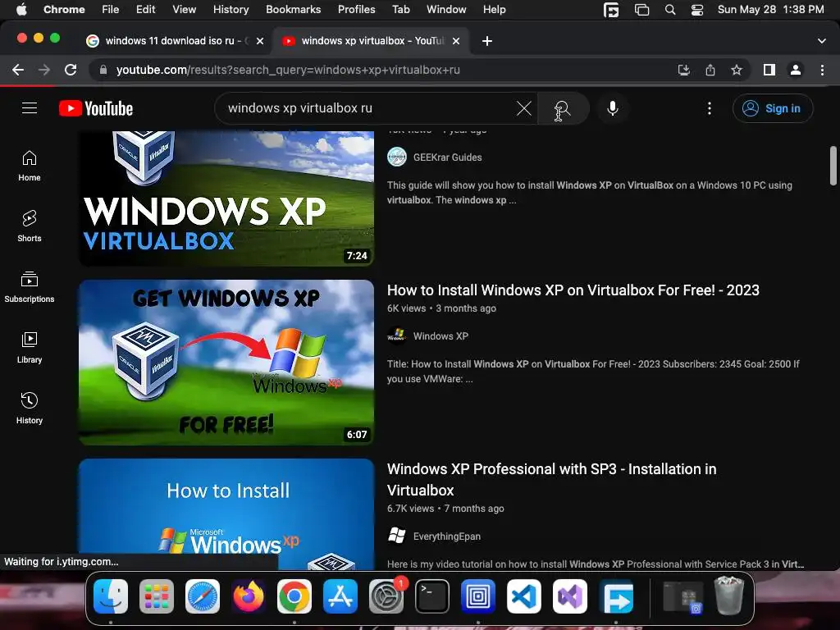
Task: Expand the tab search chevron
Action: 822,41
